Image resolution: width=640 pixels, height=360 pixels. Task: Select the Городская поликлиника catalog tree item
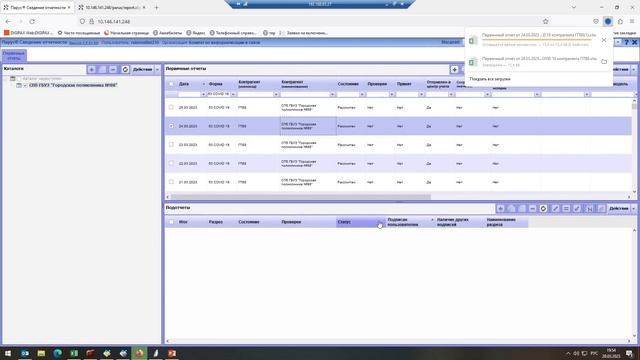click(73, 85)
